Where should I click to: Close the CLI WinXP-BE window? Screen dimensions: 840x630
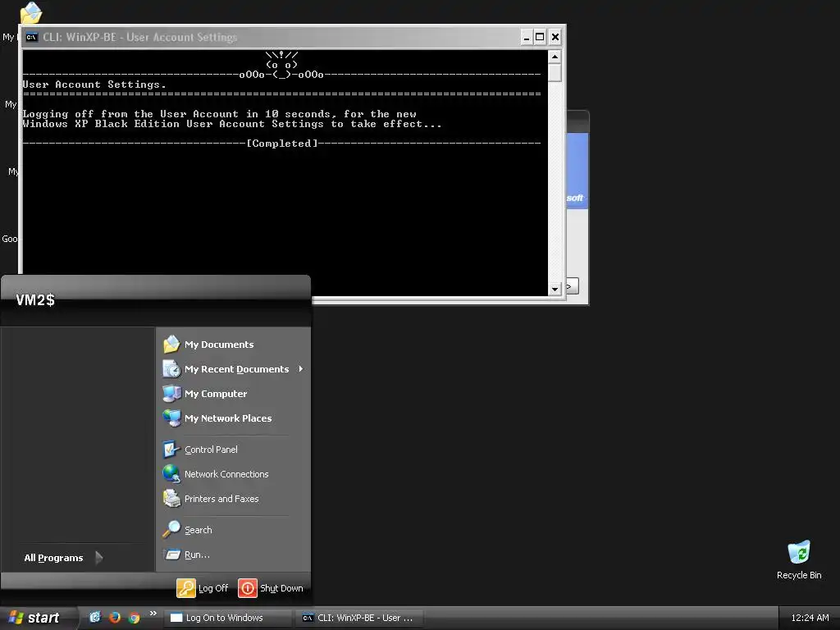click(x=555, y=37)
